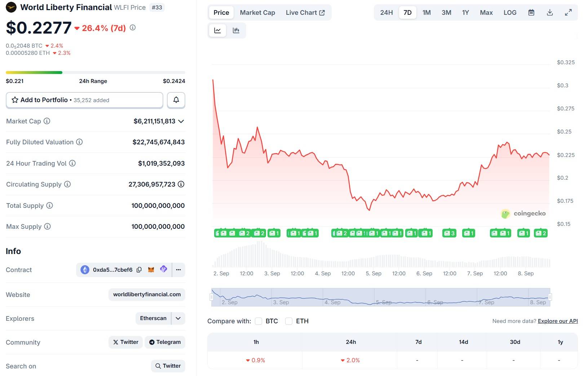This screenshot has height=376, width=588.
Task: Open the contract more options ellipsis
Action: 178,270
